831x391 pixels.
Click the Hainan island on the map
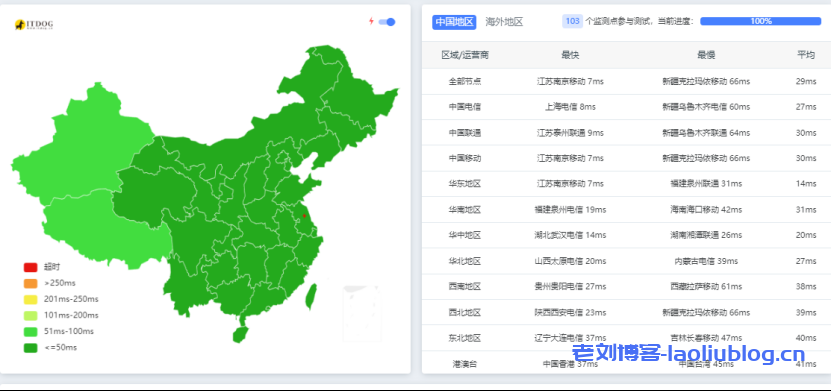tap(240, 334)
